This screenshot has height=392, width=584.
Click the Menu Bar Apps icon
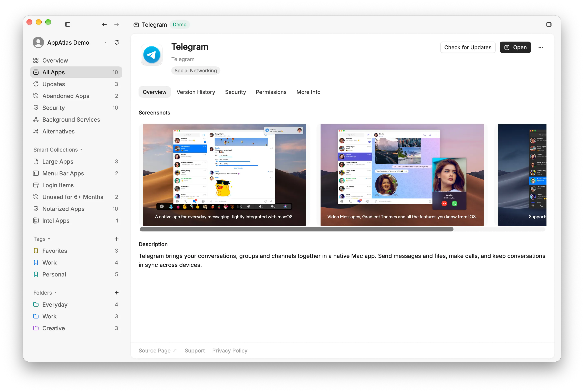pos(36,173)
